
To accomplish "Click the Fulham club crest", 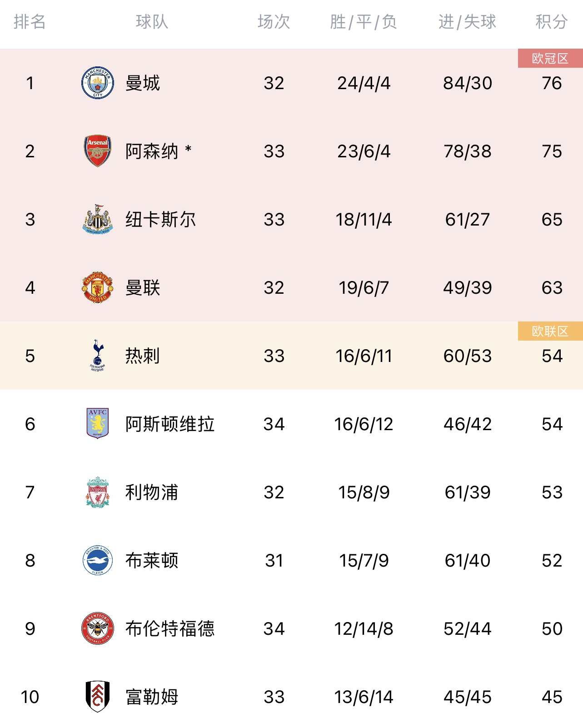I will pos(97,696).
